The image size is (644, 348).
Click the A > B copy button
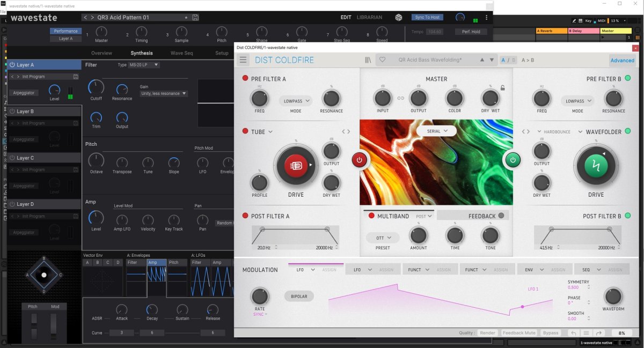tap(528, 60)
